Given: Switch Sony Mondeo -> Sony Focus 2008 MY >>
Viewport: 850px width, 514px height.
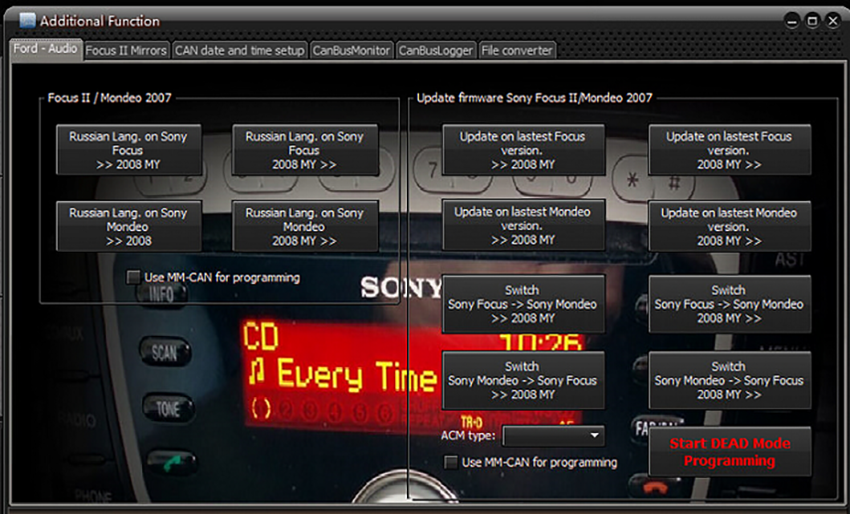Looking at the screenshot, I should (730, 380).
